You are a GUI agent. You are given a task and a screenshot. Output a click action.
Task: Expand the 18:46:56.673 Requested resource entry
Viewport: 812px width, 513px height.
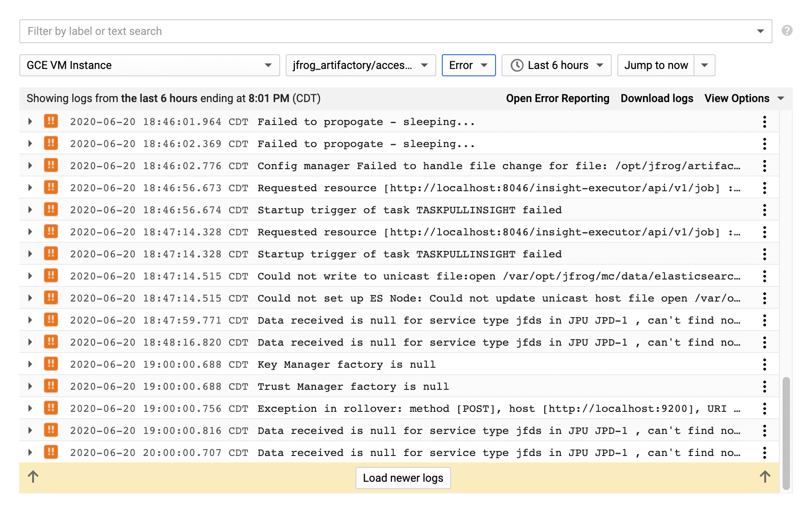[x=30, y=188]
